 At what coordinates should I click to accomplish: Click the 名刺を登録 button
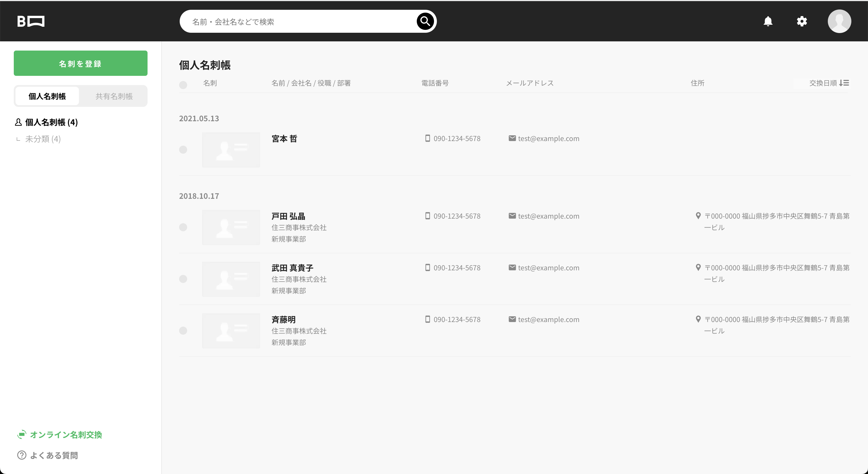click(x=80, y=63)
